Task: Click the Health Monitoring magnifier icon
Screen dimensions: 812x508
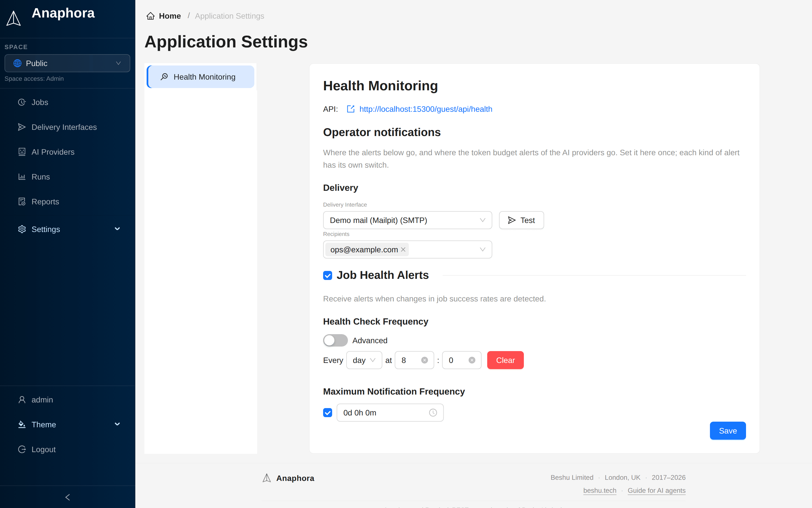Action: pos(164,76)
